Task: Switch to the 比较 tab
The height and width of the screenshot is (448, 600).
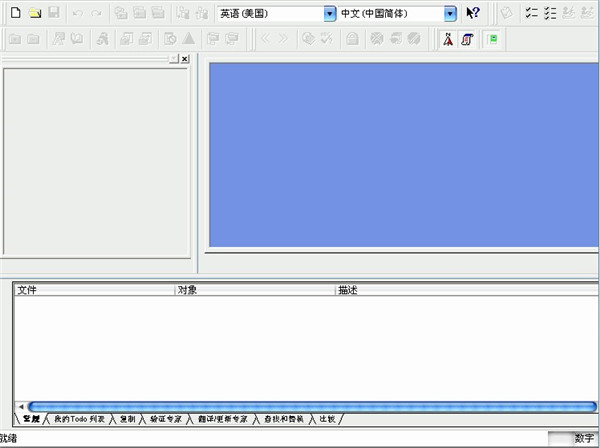Action: [x=327, y=419]
